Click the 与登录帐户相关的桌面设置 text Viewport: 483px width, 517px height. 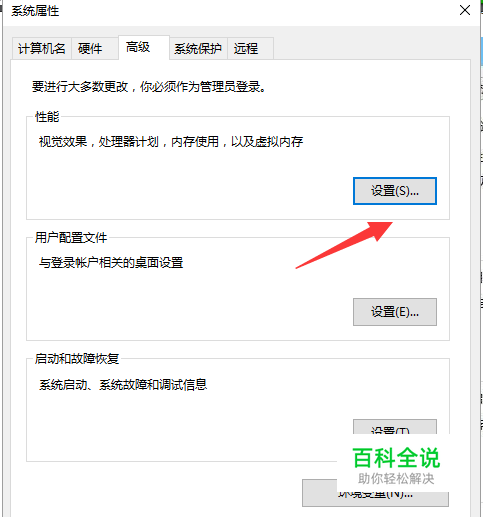[111, 263]
